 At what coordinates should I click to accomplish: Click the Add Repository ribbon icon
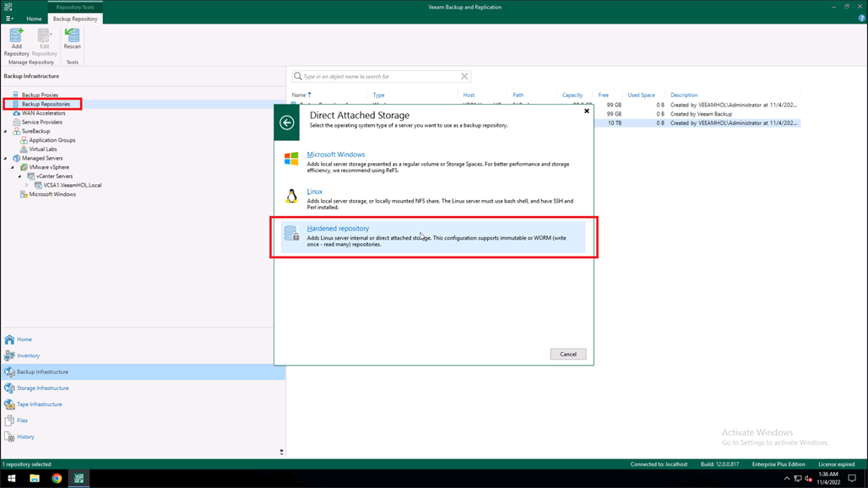16,42
